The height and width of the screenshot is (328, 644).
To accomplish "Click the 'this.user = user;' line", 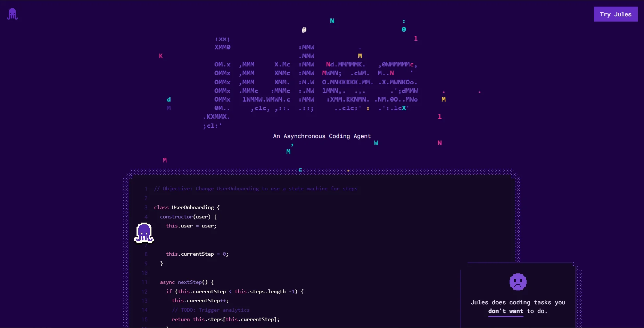I will [x=191, y=226].
